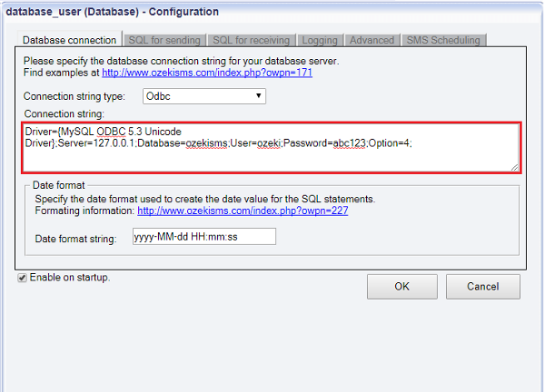
Task: Open the connection string examples link owpn=171
Action: (207, 73)
